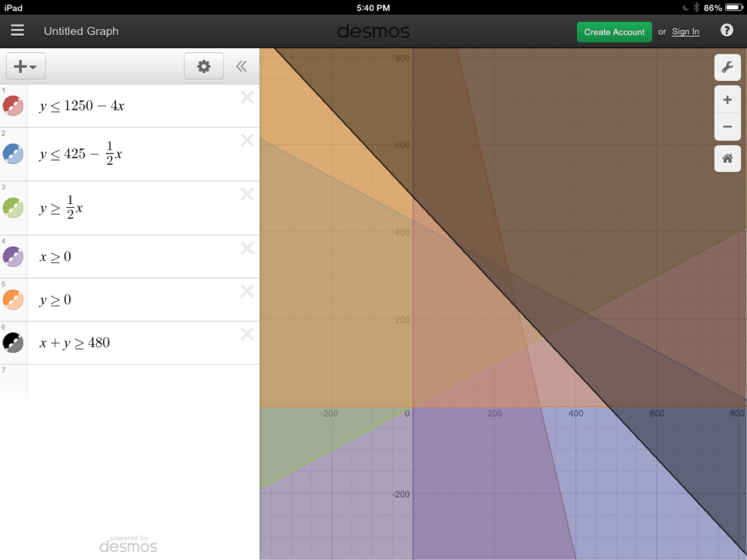The image size is (747, 560).
Task: Follow the Sign In link
Action: 685,32
